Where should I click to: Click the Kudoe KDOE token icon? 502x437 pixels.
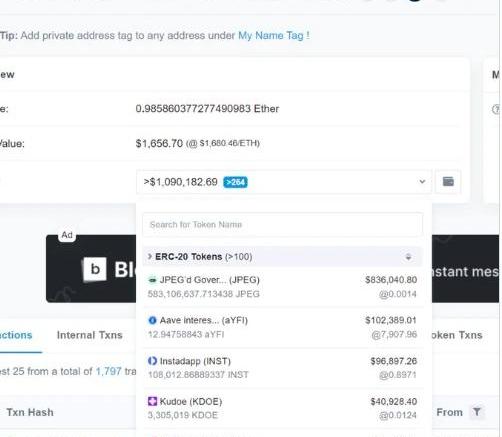[152, 401]
